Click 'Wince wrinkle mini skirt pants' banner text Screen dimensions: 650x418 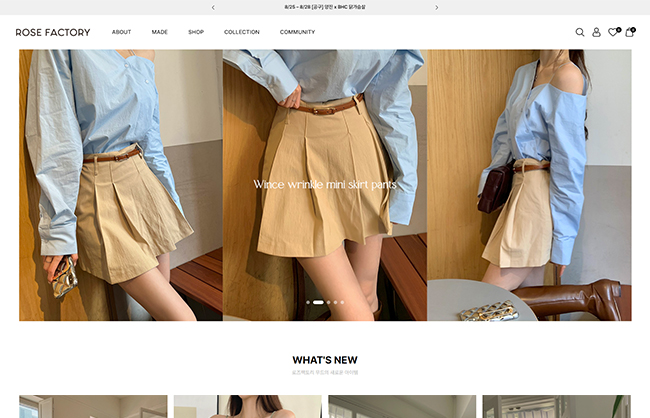(325, 184)
